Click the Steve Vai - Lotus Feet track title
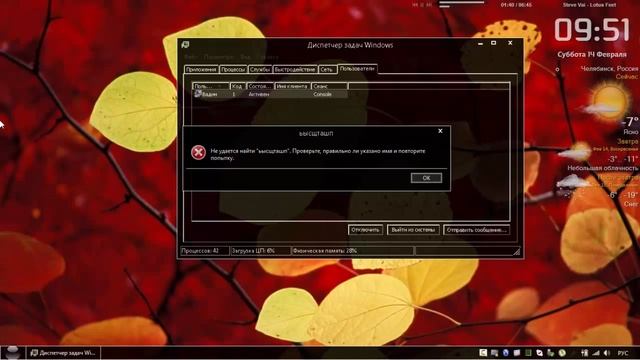Image resolution: width=640 pixels, height=360 pixels. tap(589, 5)
